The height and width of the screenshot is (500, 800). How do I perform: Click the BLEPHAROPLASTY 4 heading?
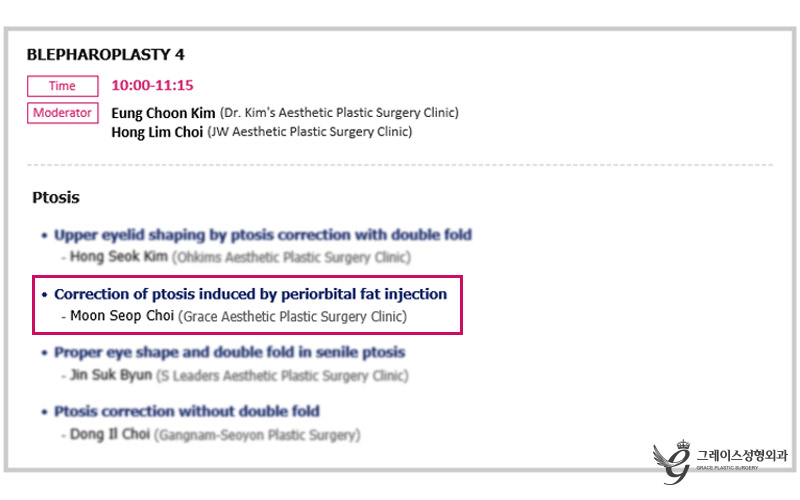pyautogui.click(x=106, y=55)
